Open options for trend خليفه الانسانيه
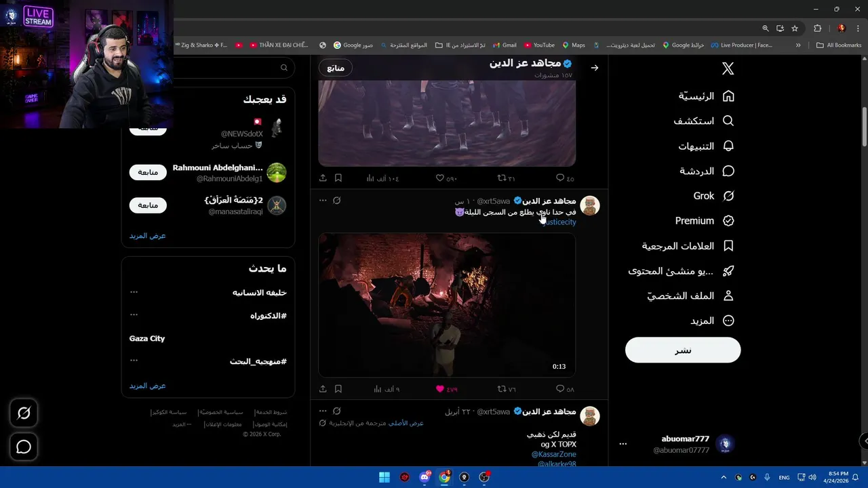 click(134, 292)
